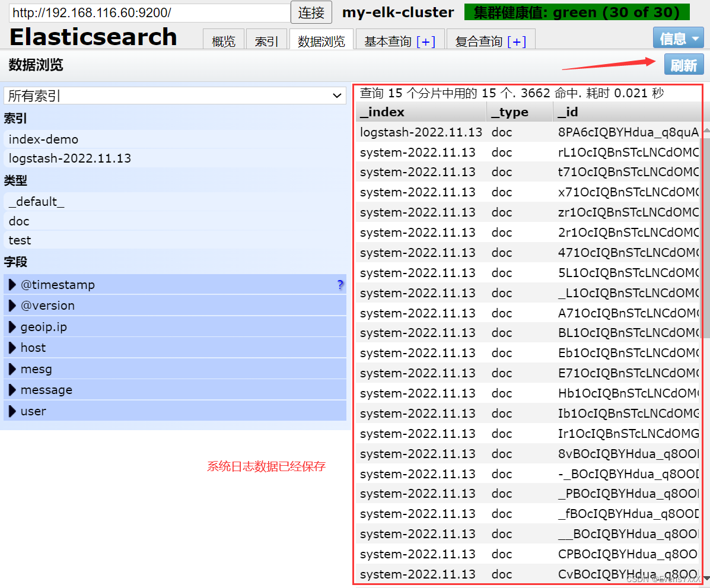
Task: Select the test type filter
Action: [x=175, y=240]
